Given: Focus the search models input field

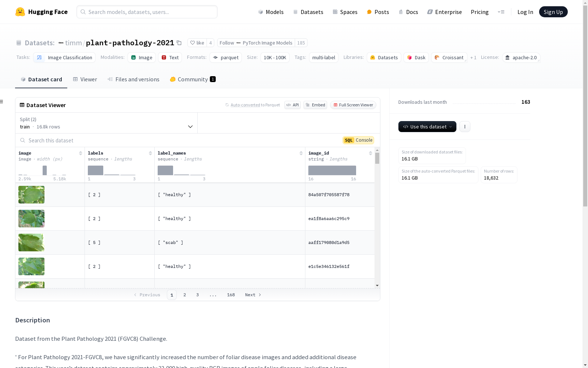Looking at the screenshot, I should coord(147,12).
